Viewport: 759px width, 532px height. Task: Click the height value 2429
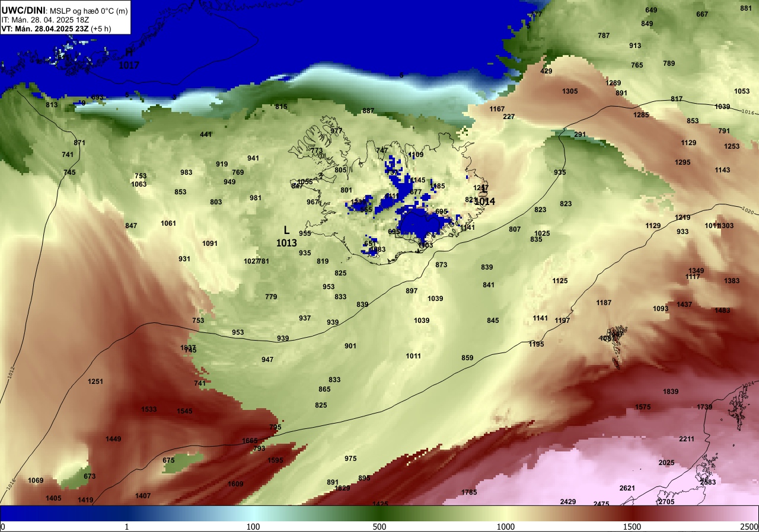[568, 502]
